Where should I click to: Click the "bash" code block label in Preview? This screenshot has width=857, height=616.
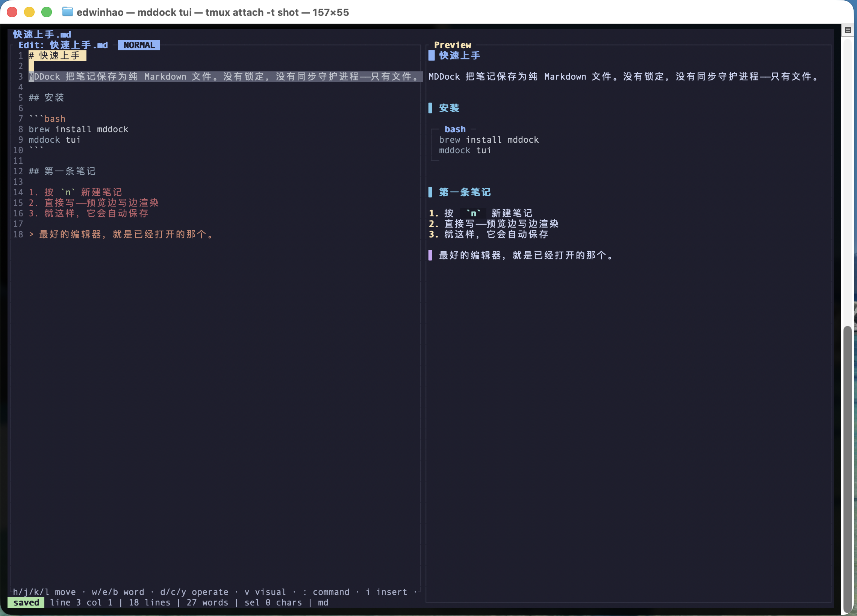pyautogui.click(x=455, y=129)
